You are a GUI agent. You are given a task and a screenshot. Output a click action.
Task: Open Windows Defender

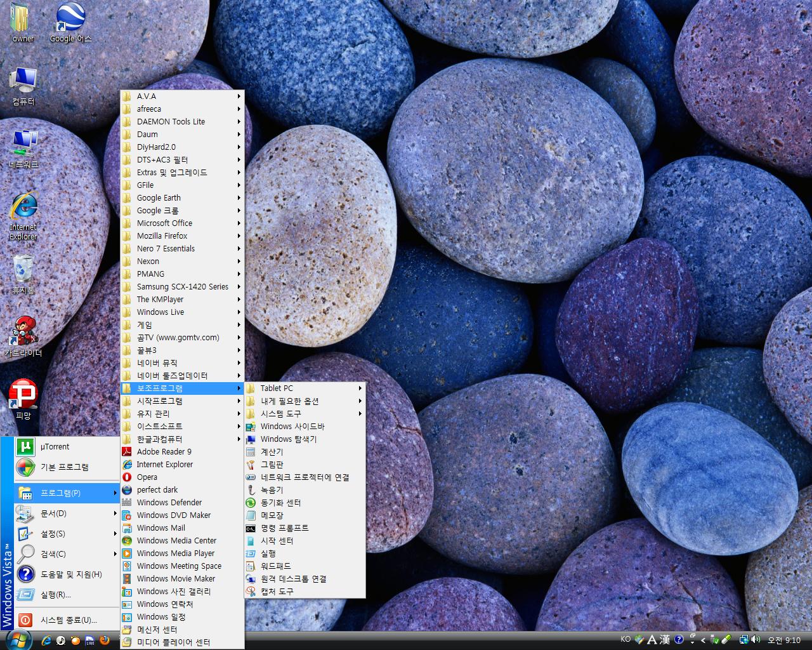pyautogui.click(x=182, y=503)
